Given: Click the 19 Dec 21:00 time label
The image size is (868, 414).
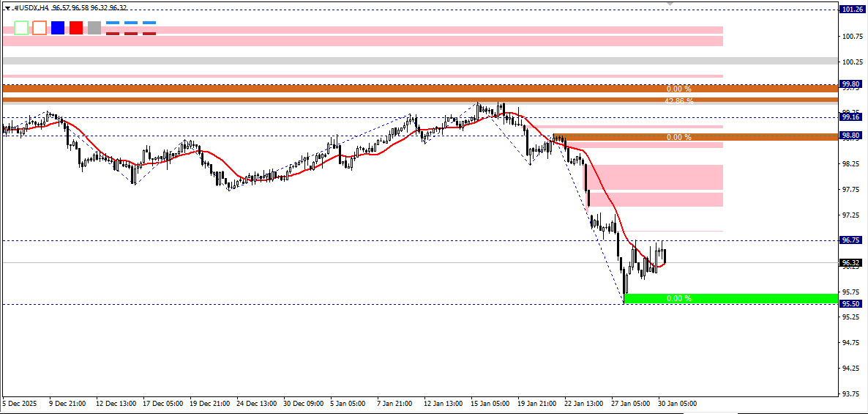Looking at the screenshot, I should click(x=209, y=404).
